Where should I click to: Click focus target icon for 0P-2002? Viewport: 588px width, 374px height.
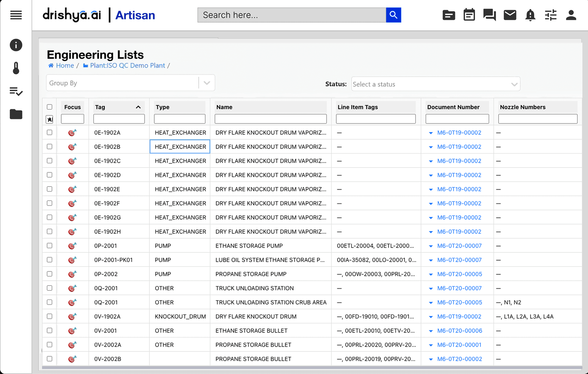(x=72, y=274)
